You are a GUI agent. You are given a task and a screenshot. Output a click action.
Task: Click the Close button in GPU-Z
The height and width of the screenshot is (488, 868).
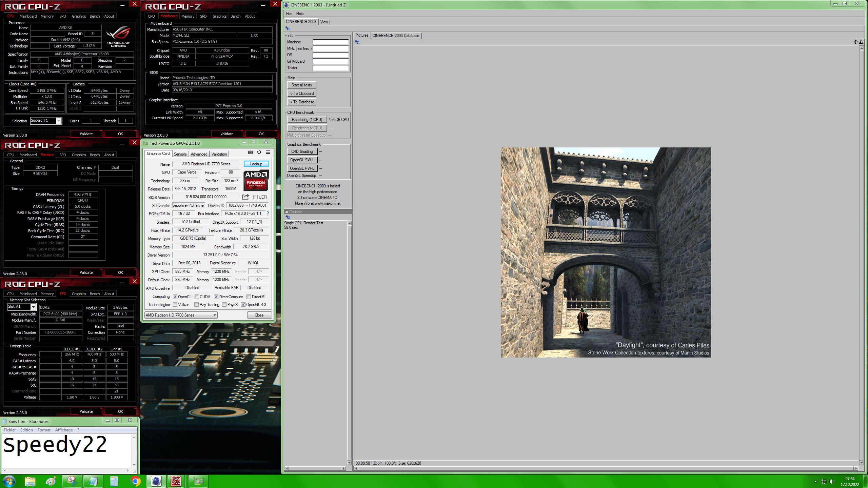tap(259, 315)
